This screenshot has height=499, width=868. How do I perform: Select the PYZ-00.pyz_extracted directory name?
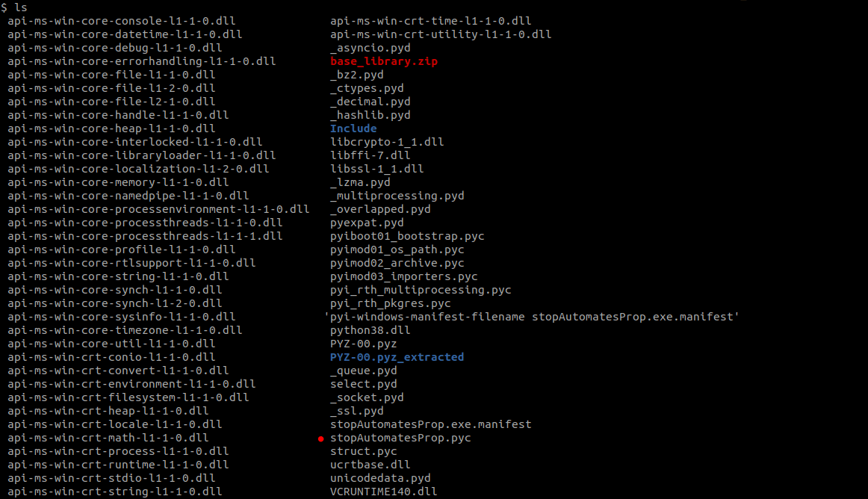[x=397, y=357]
